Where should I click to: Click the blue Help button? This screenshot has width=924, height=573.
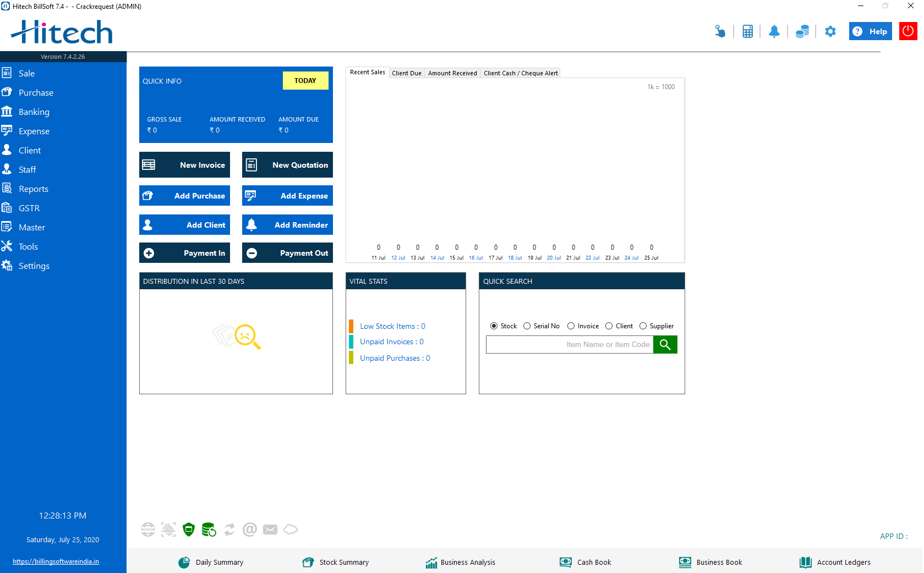point(870,31)
